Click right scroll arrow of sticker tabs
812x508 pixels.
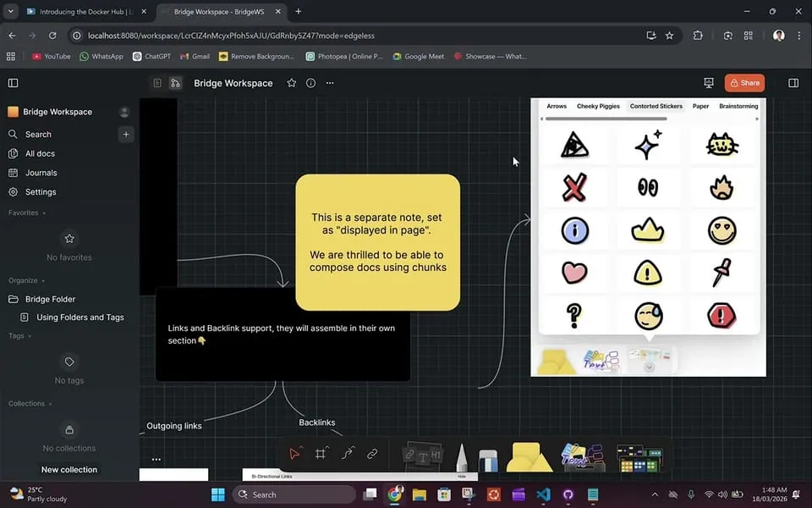coord(757,119)
